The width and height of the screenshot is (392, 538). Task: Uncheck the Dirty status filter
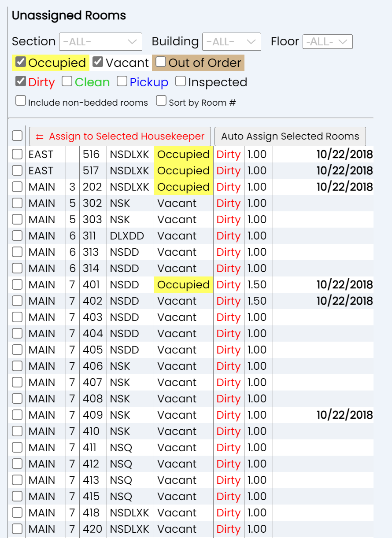coord(21,81)
